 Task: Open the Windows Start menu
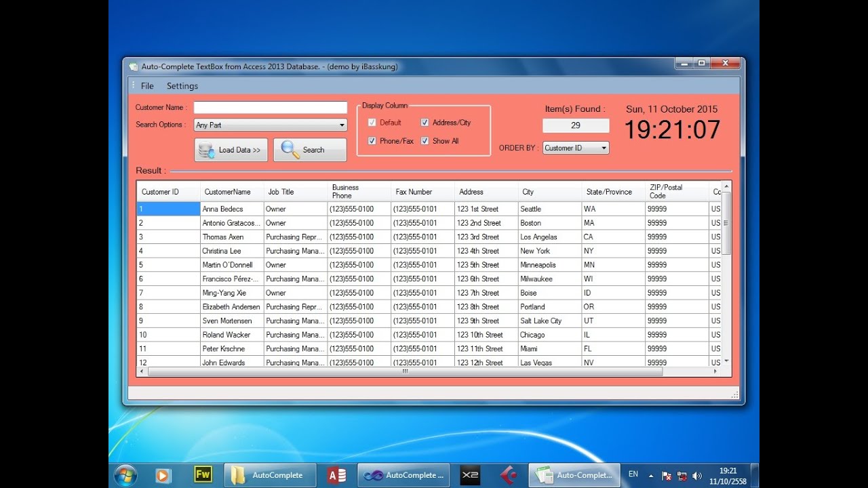125,475
